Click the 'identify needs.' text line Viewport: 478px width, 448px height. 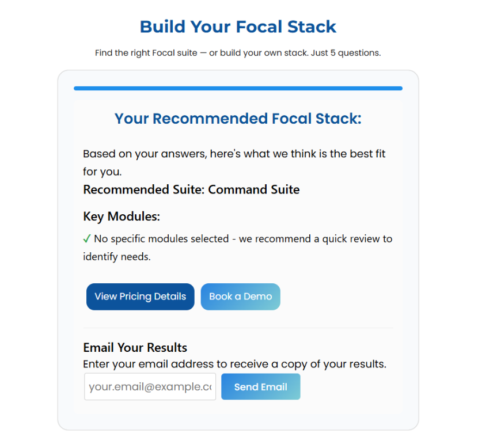[117, 257]
